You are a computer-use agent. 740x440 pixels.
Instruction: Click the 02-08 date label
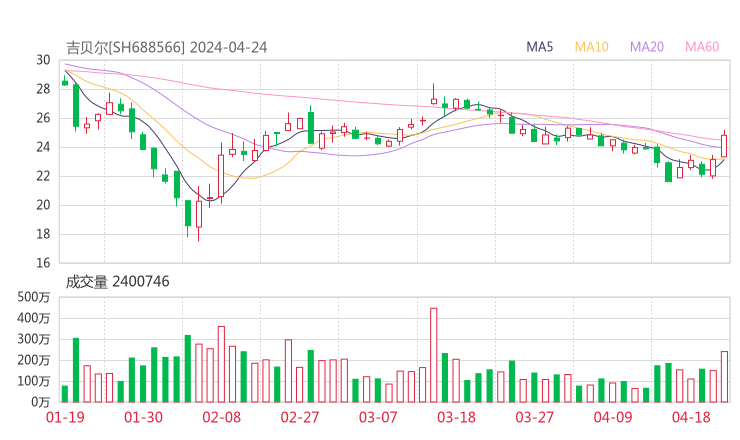click(x=221, y=417)
